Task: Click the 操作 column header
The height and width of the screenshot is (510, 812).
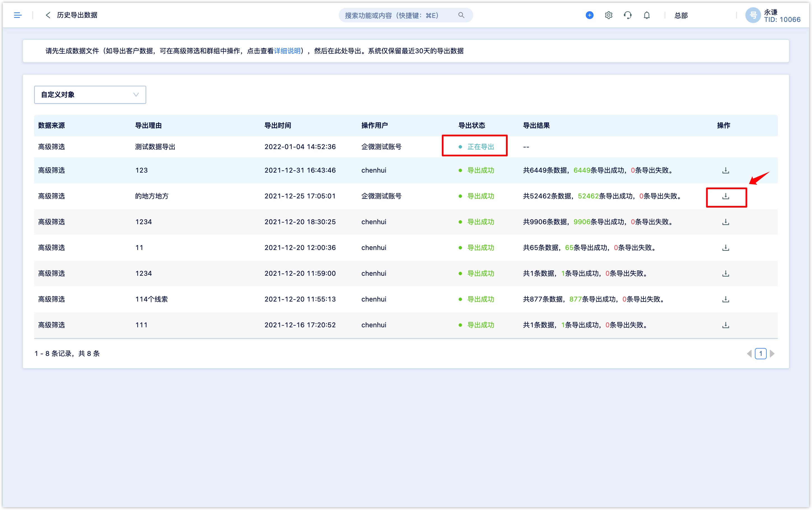Action: coord(724,126)
